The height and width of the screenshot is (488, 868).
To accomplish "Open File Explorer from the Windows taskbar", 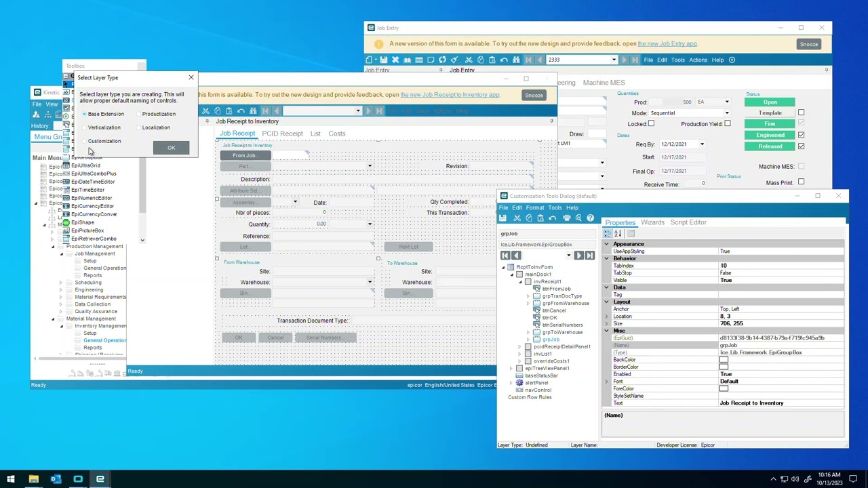I will click(x=33, y=479).
